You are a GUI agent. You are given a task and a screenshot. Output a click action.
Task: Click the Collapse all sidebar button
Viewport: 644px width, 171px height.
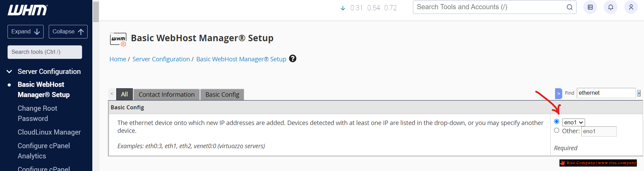pyautogui.click(x=68, y=32)
